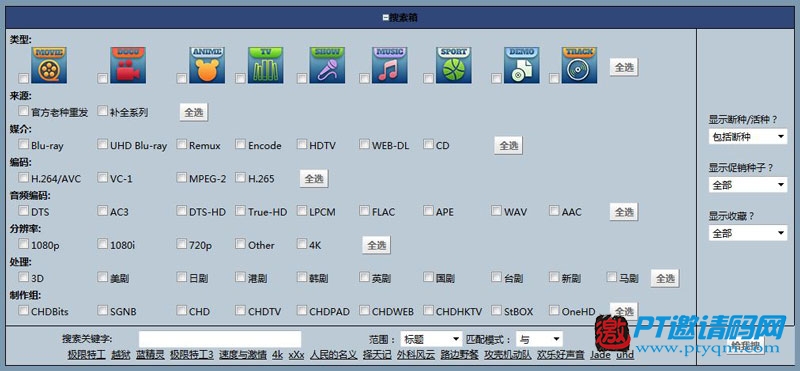The height and width of the screenshot is (371, 800).
Task: Check the CHDTV group checkbox
Action: [x=240, y=310]
